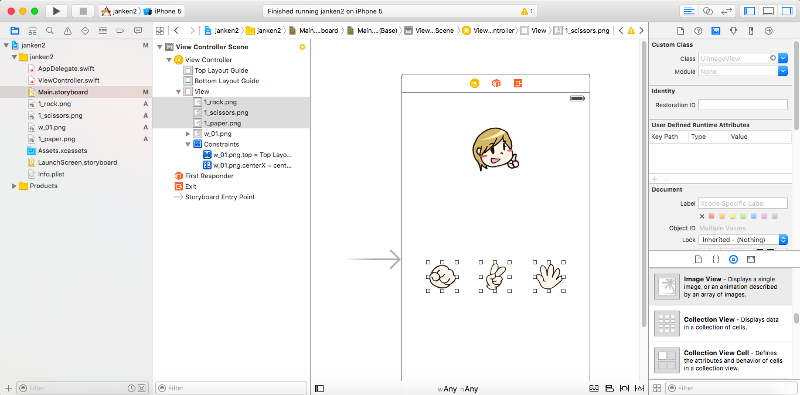The height and width of the screenshot is (395, 800).
Task: Open the Align constraints popup
Action: point(609,388)
